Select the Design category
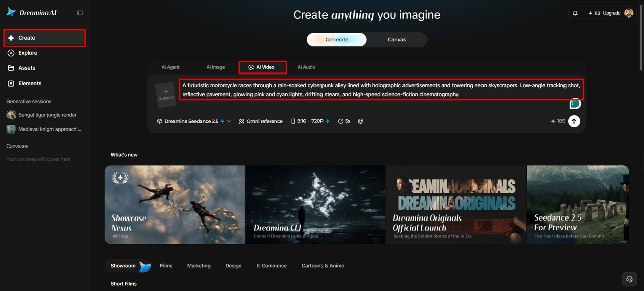The width and height of the screenshot is (644, 291). pos(233,266)
